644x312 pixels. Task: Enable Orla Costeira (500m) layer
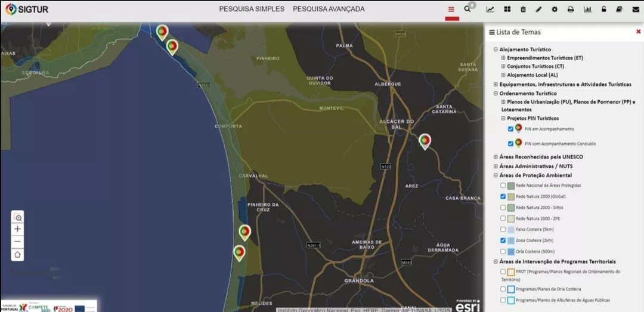point(503,251)
